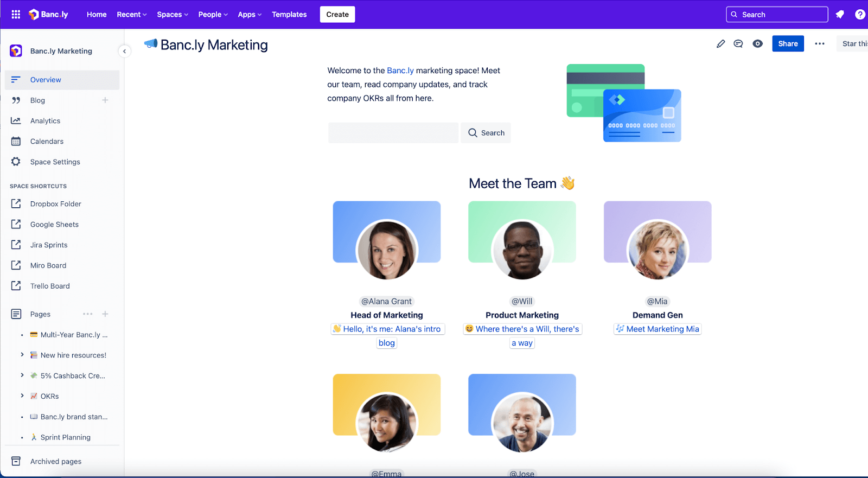Click Mia's profile photo

pos(658,250)
